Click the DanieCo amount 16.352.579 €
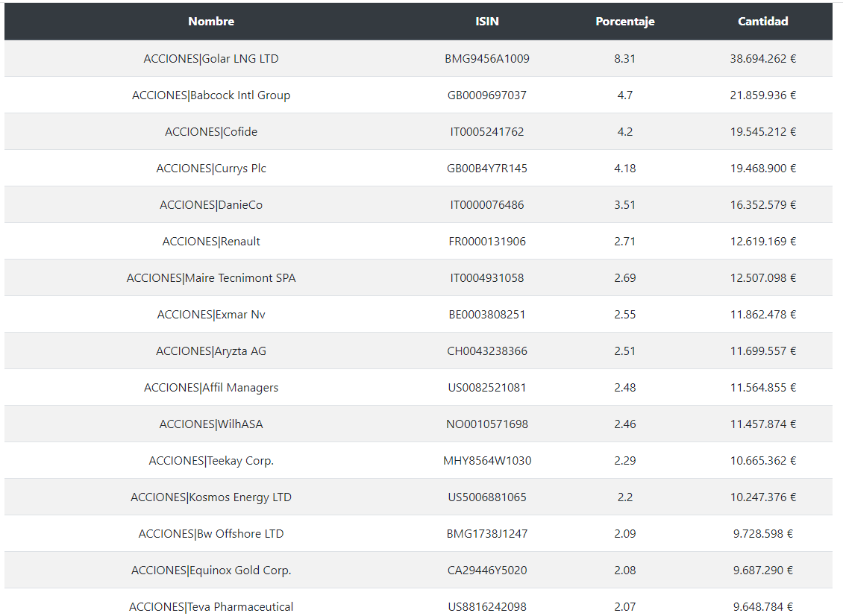Image resolution: width=843 pixels, height=616 pixels. point(762,204)
